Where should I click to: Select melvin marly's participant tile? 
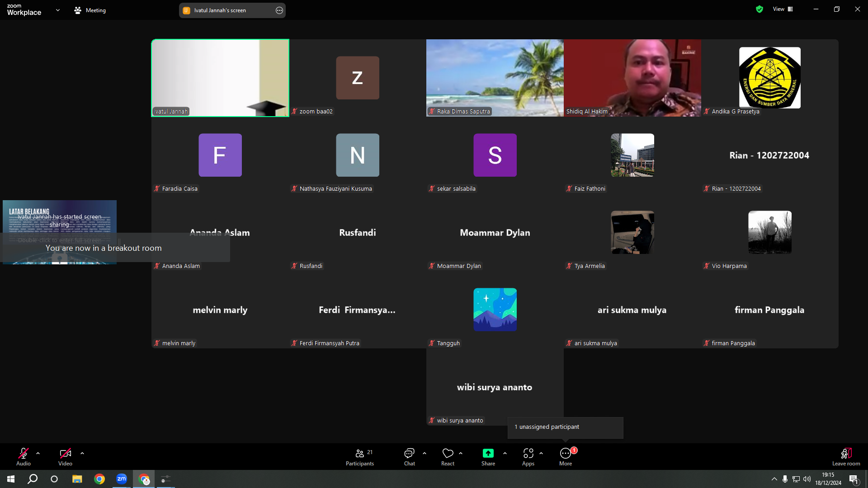[220, 310]
